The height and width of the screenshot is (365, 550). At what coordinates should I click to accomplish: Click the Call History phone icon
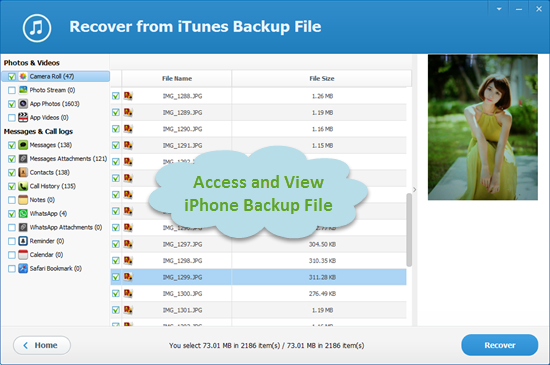point(23,186)
